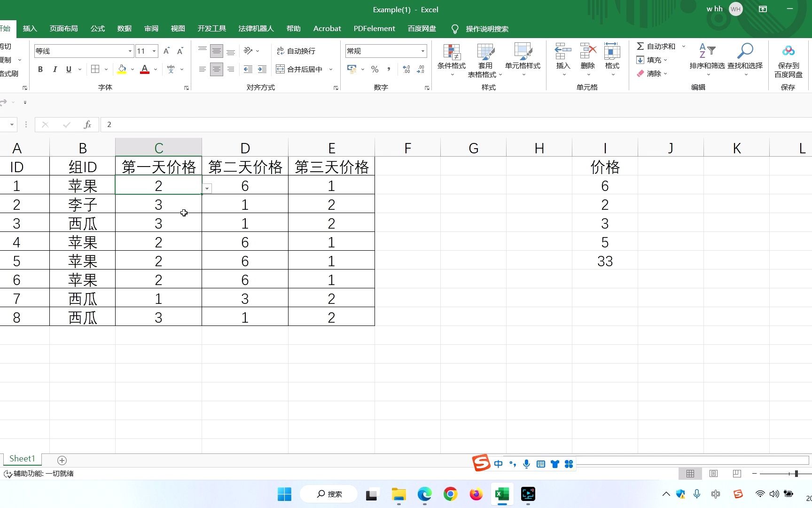
Task: Open the font size dropdown
Action: coord(155,51)
